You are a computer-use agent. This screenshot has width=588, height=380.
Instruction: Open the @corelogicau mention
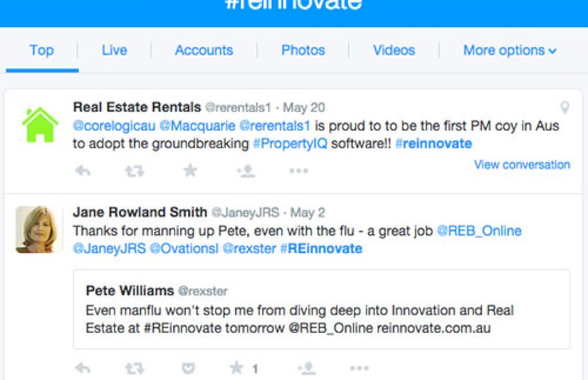coord(114,126)
